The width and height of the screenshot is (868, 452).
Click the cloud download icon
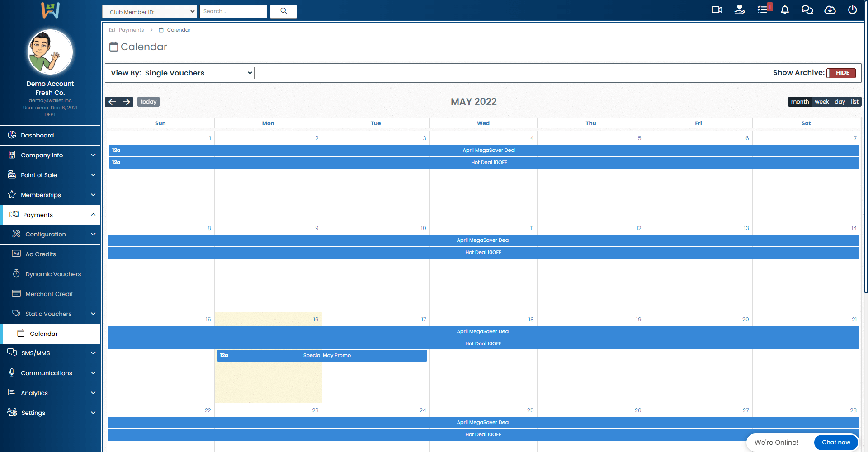(830, 10)
